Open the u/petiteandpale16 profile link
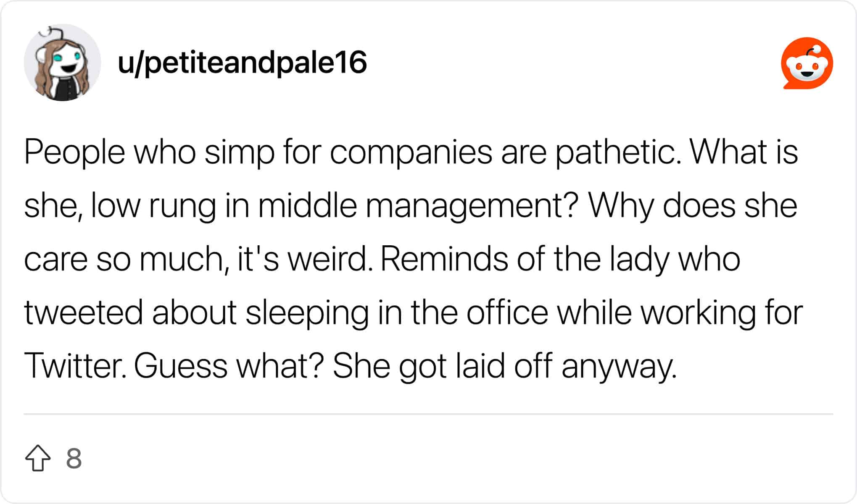Image resolution: width=857 pixels, height=504 pixels. tap(243, 63)
